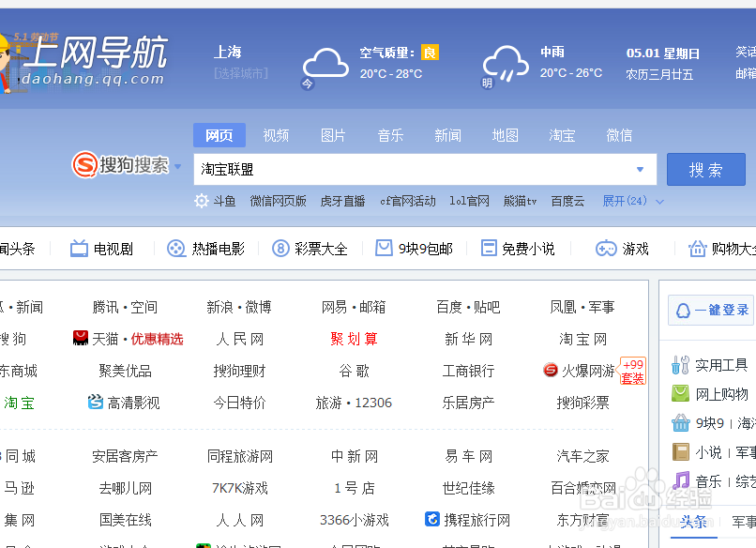This screenshot has width=756, height=548.
Task: Open the 腾讯·空间 link
Action: [x=125, y=307]
